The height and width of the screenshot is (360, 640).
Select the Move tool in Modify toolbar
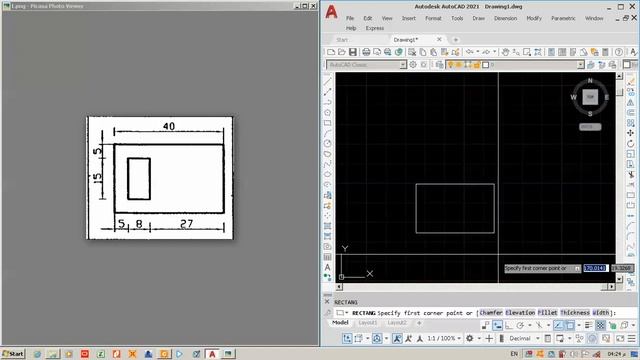[x=631, y=133]
